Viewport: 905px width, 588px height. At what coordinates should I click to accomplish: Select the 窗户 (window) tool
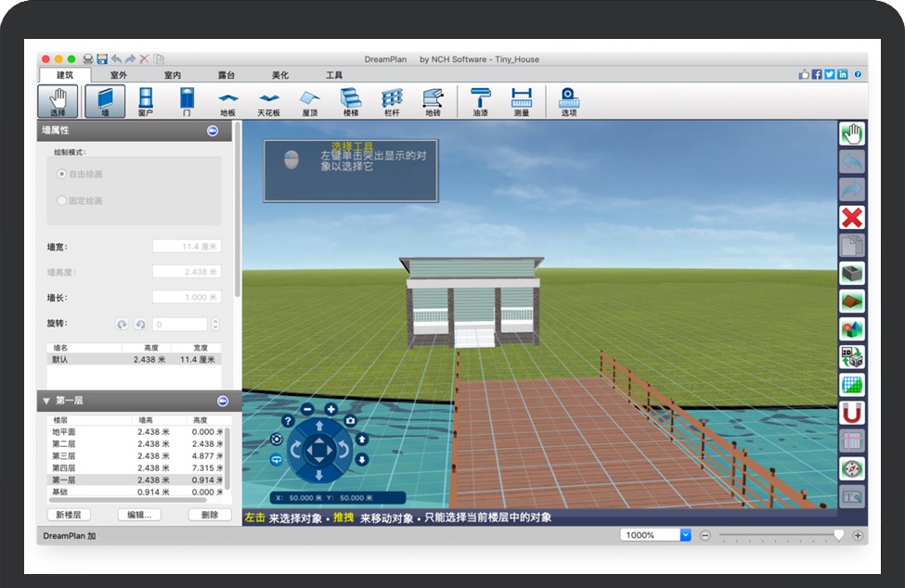coord(145,101)
